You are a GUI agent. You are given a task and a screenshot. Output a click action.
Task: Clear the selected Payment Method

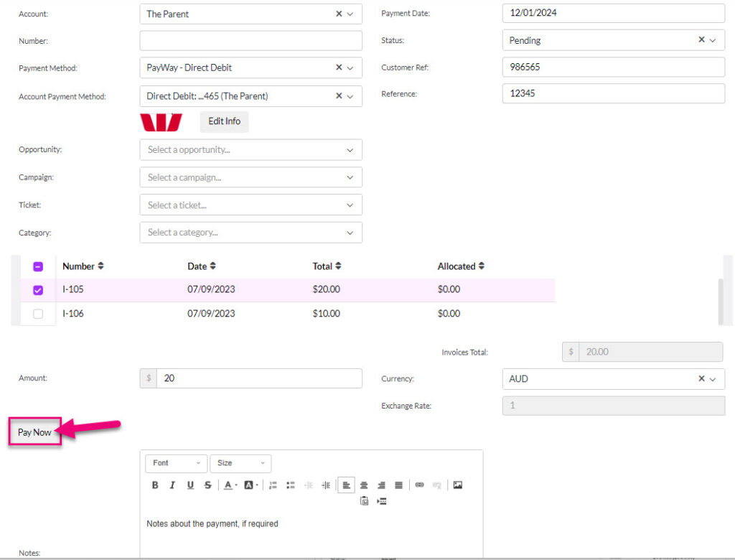[338, 68]
